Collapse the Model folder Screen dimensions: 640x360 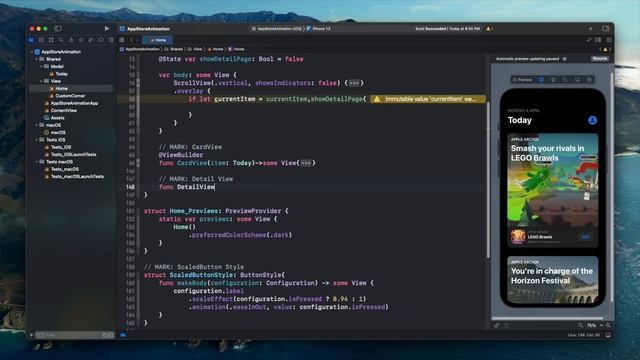coord(41,67)
